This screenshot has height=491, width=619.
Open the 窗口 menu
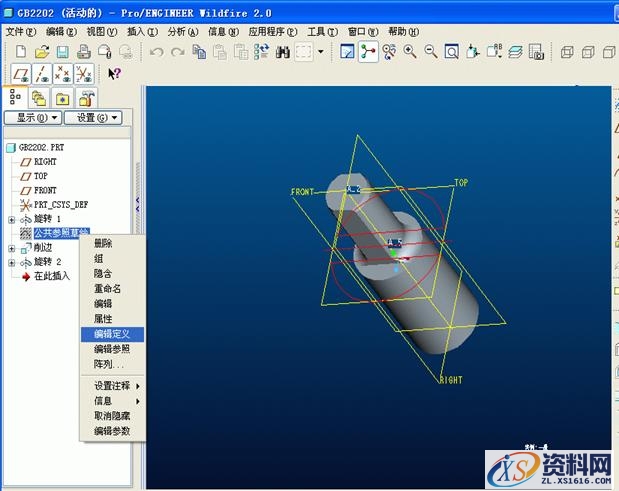[x=363, y=32]
